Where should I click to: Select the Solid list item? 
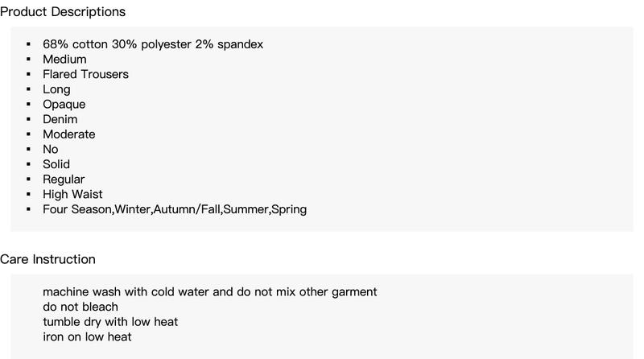pos(56,164)
